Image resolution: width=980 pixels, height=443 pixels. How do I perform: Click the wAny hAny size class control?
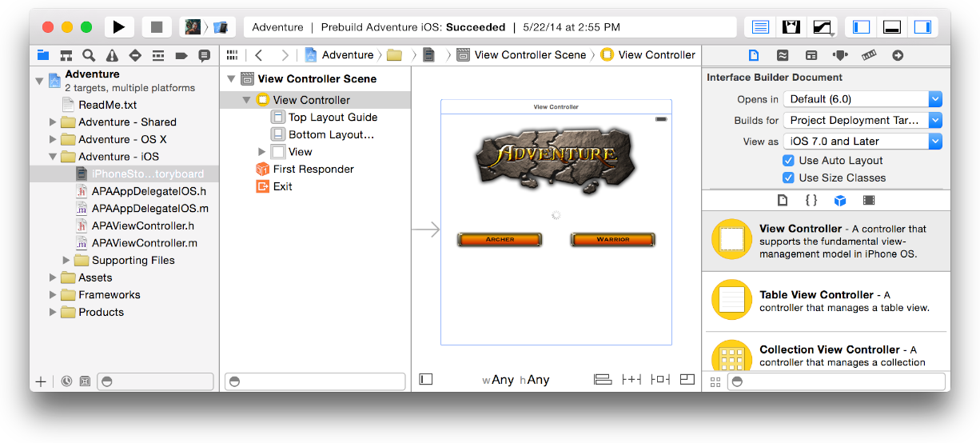516,380
